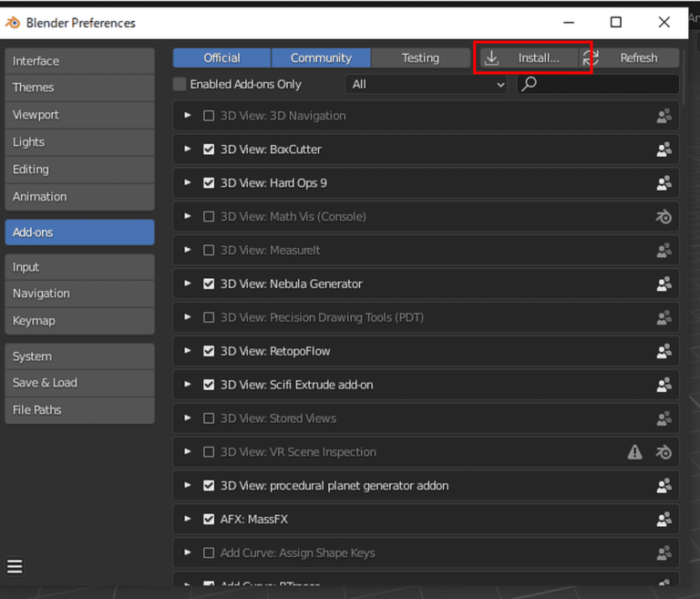Click Blender icon on Math Vis row
This screenshot has width=700, height=599.
(x=664, y=217)
